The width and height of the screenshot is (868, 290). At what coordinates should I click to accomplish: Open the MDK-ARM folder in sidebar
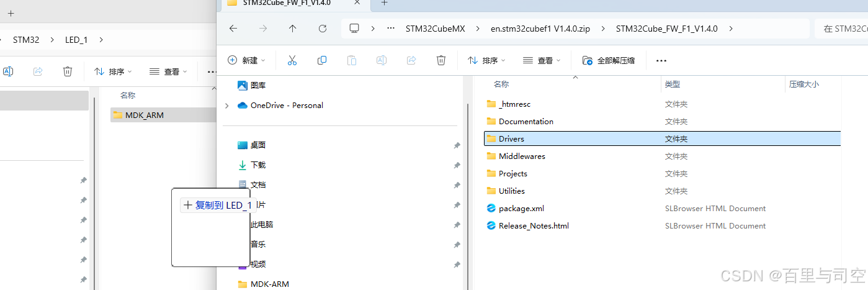coord(263,284)
